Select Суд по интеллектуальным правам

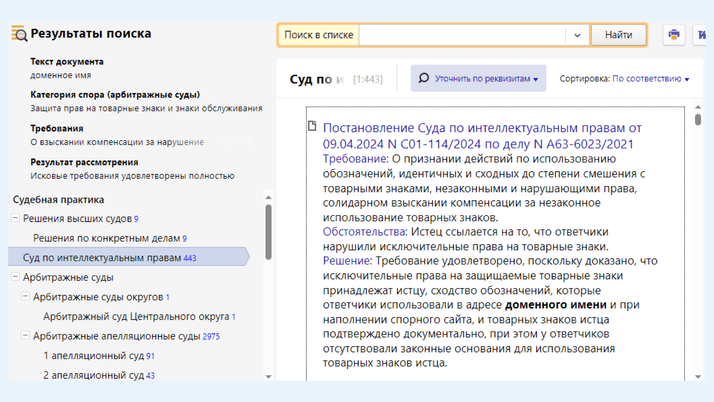tap(129, 257)
